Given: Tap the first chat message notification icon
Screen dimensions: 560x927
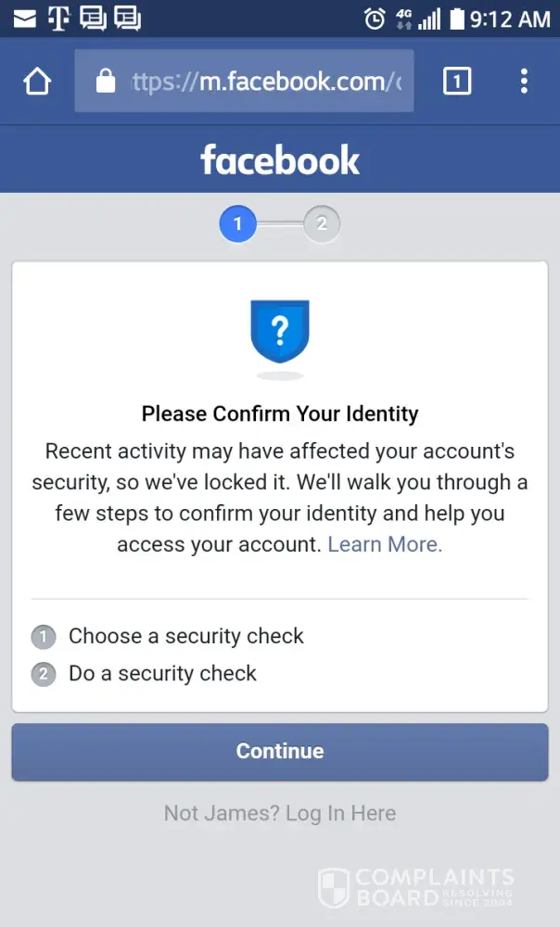Looking at the screenshot, I should (x=93, y=19).
